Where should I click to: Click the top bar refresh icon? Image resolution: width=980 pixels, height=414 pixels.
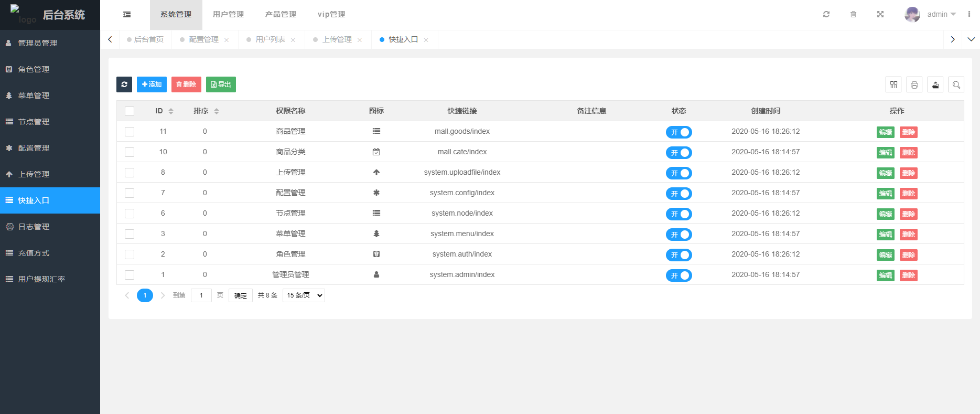(826, 15)
